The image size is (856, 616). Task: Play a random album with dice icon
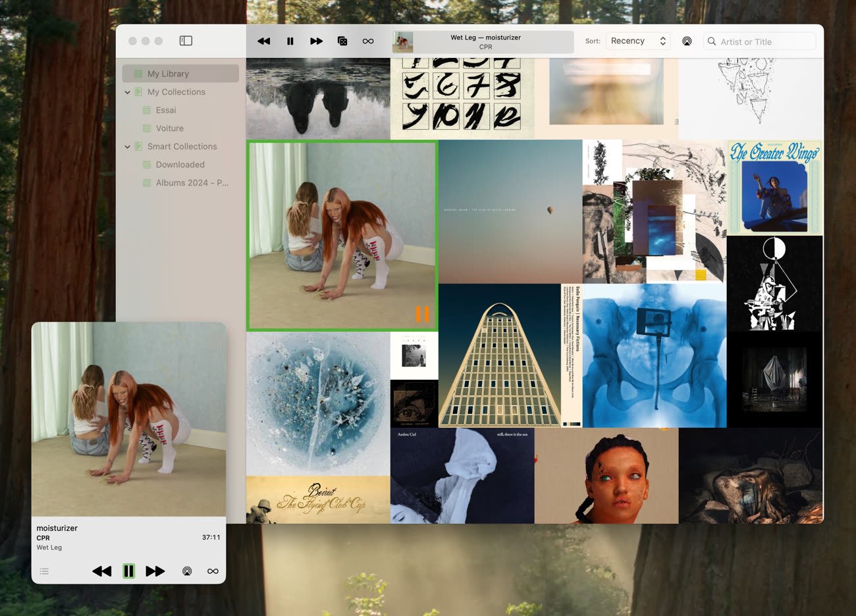click(342, 41)
